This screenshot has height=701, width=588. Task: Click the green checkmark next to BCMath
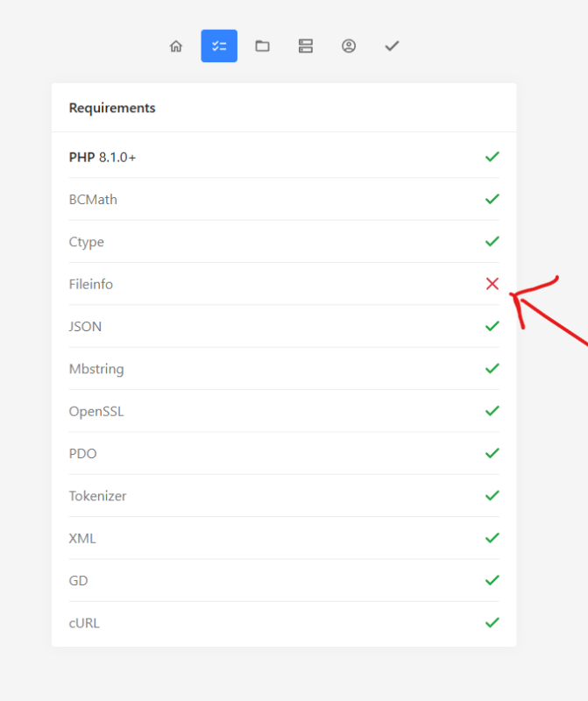point(492,199)
